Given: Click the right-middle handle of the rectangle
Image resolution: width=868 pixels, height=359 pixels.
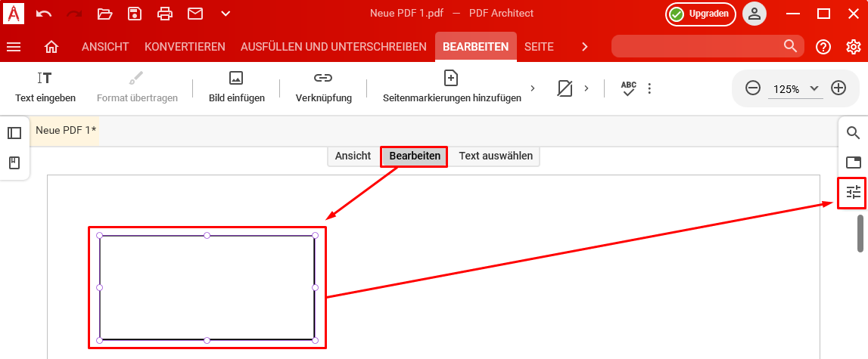Looking at the screenshot, I should point(315,288).
